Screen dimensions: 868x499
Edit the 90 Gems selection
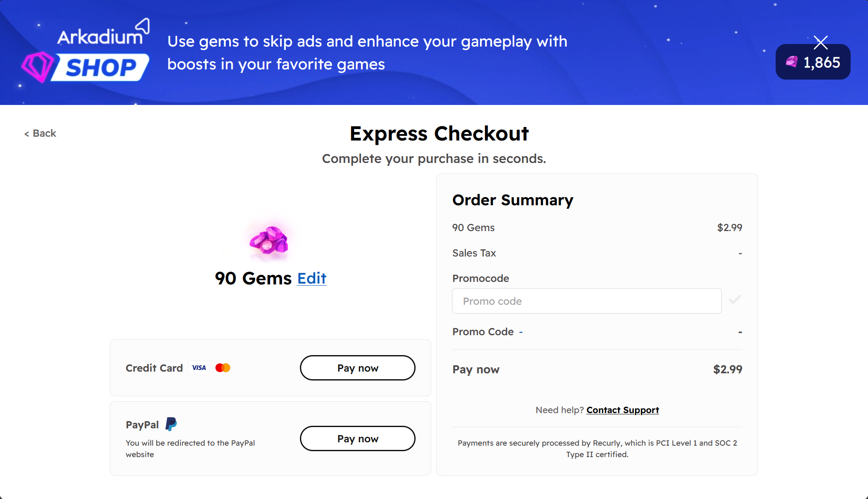(x=312, y=278)
